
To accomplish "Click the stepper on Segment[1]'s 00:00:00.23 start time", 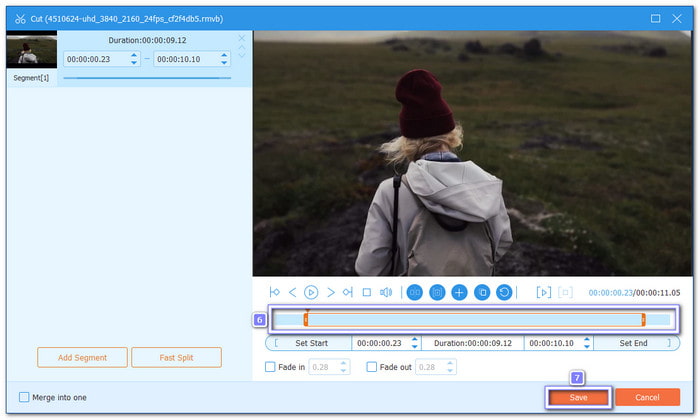I will coord(134,59).
